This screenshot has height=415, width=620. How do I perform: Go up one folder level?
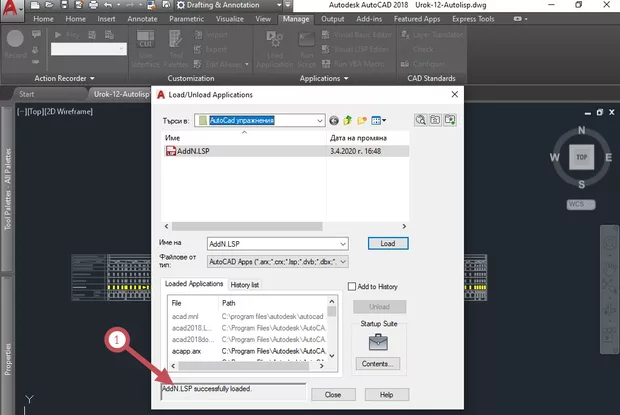[348, 120]
